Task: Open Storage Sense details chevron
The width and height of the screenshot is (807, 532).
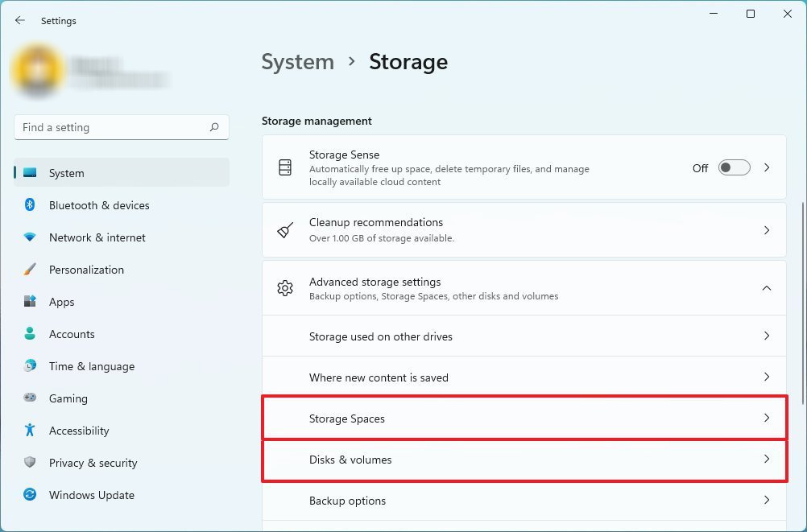Action: point(767,167)
